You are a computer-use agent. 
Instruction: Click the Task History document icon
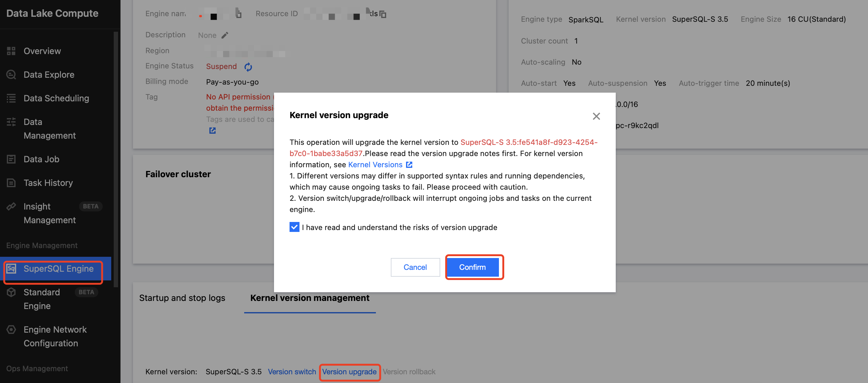11,183
